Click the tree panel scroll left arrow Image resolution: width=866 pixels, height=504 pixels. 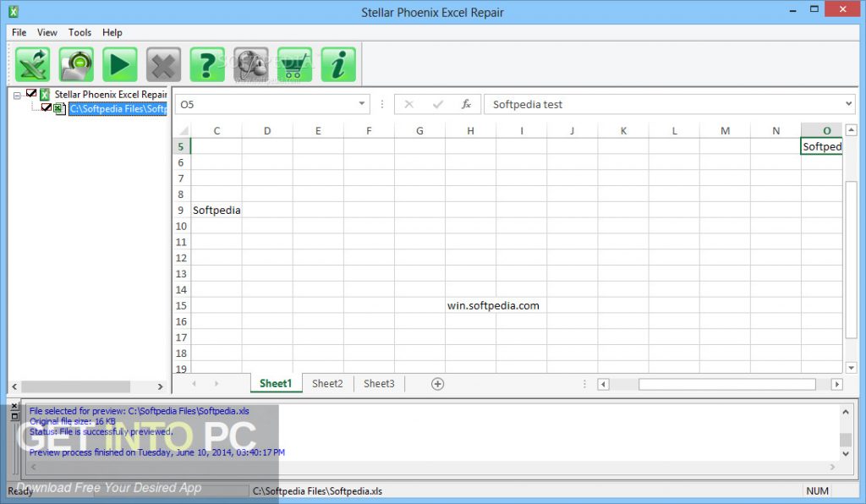(x=14, y=386)
